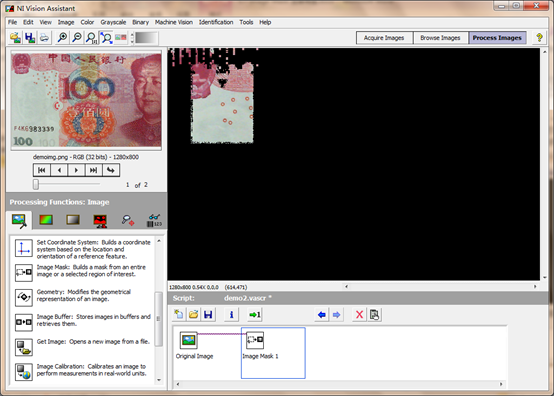This screenshot has height=396, width=554.
Task: Jump to the last image
Action: (93, 170)
